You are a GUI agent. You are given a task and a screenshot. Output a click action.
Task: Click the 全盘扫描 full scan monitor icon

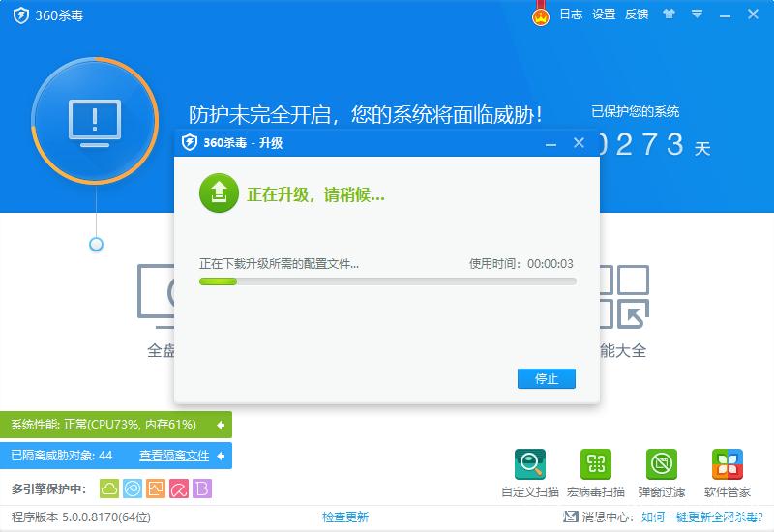pyautogui.click(x=156, y=296)
